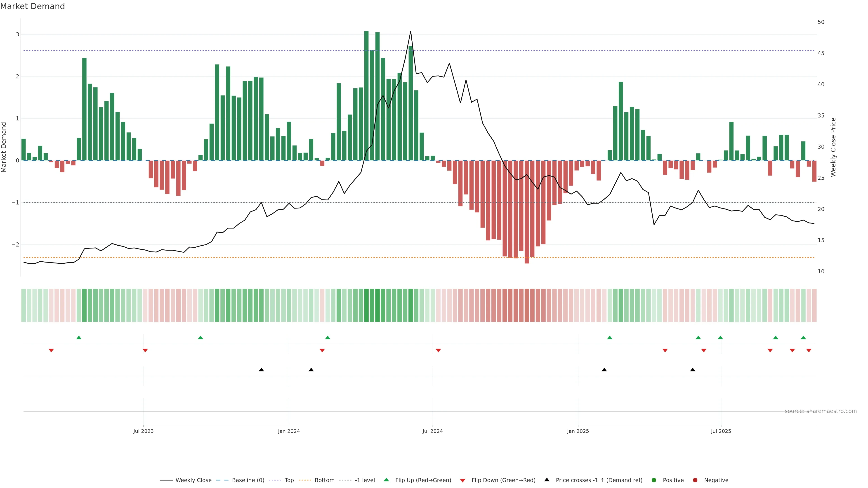Click the -1 level legend item
This screenshot has height=488, width=868.
coord(365,480)
